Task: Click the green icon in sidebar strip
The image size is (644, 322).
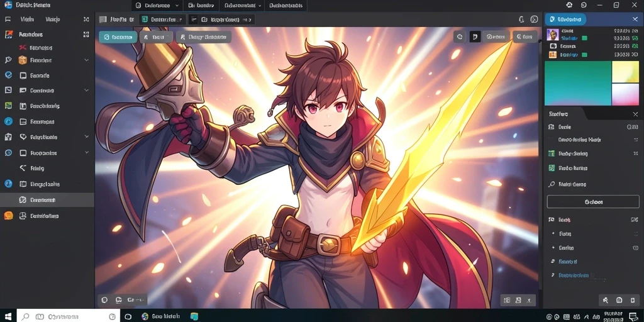Action: pyautogui.click(x=8, y=106)
